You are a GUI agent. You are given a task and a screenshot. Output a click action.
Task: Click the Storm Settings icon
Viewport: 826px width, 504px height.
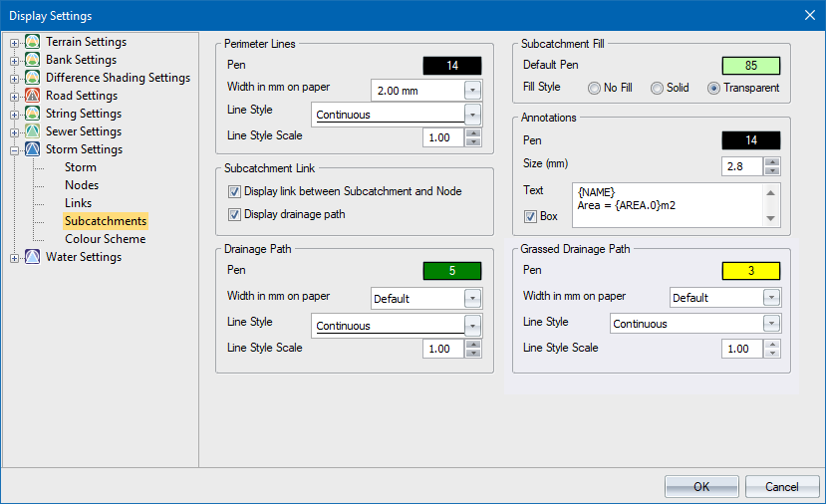[x=33, y=149]
